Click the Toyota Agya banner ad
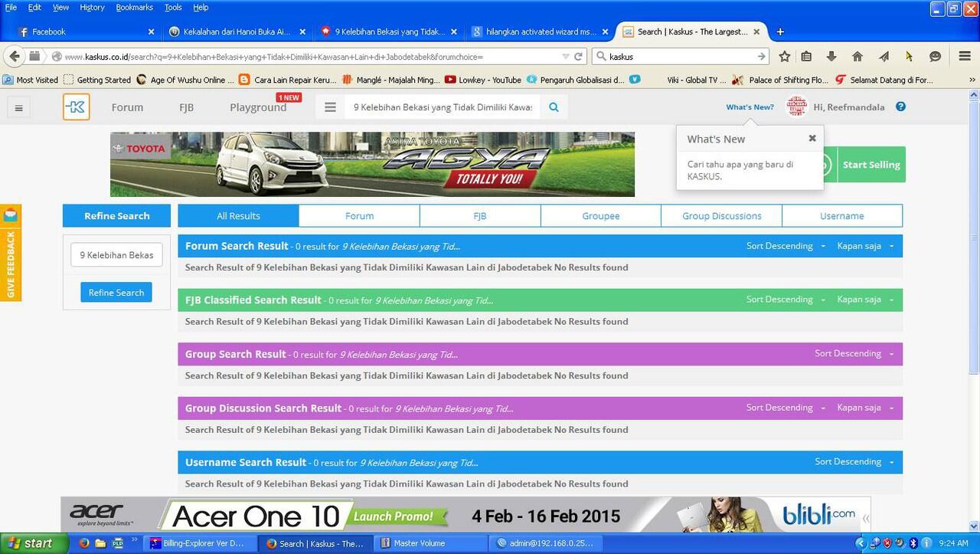This screenshot has height=554, width=980. (x=372, y=164)
